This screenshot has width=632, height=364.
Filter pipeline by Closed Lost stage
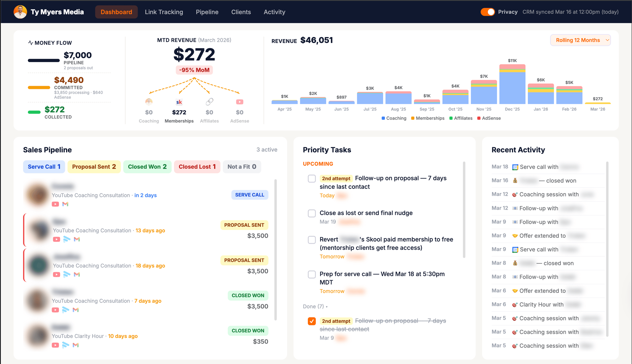coord(197,167)
